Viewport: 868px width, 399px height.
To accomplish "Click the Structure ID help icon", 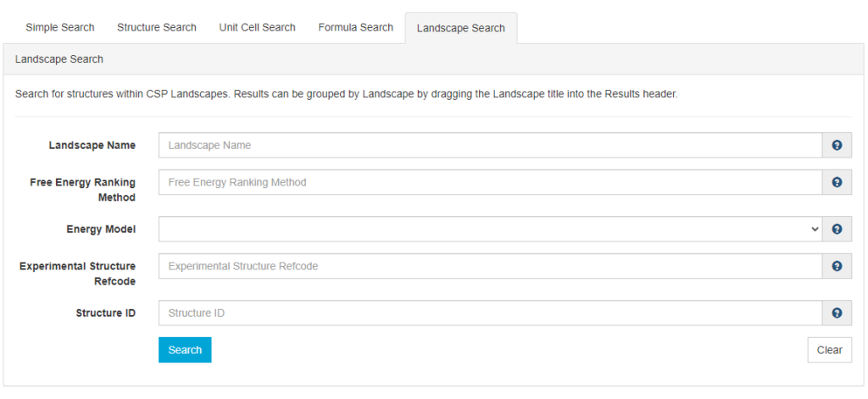I will coord(837,313).
